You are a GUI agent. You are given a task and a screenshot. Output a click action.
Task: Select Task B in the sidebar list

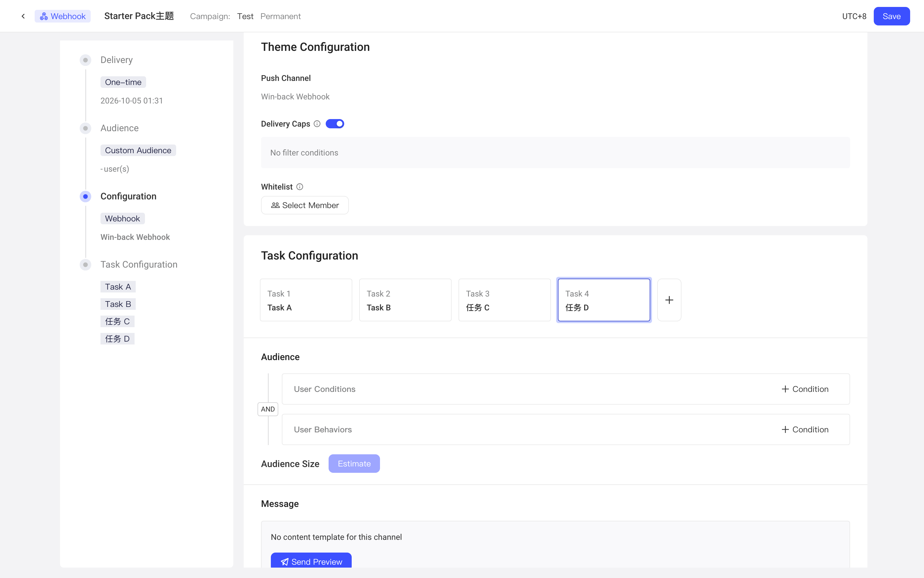[118, 304]
